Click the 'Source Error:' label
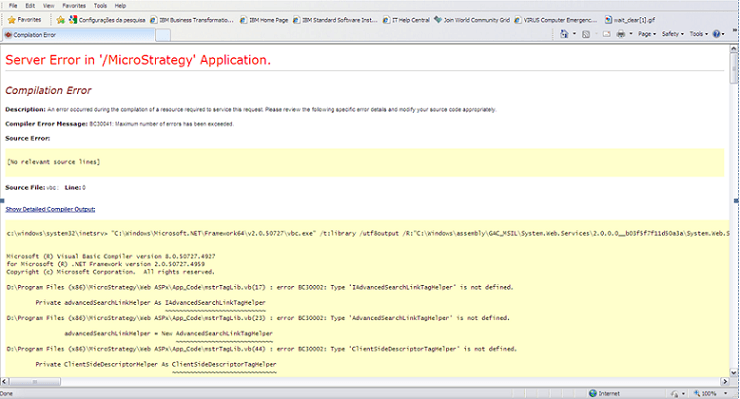The width and height of the screenshot is (740, 399). coord(27,138)
